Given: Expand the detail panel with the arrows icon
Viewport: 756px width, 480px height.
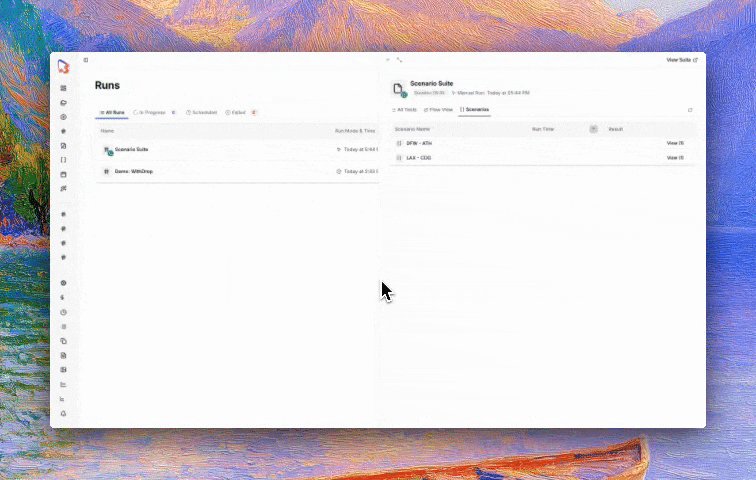Looking at the screenshot, I should [x=399, y=60].
